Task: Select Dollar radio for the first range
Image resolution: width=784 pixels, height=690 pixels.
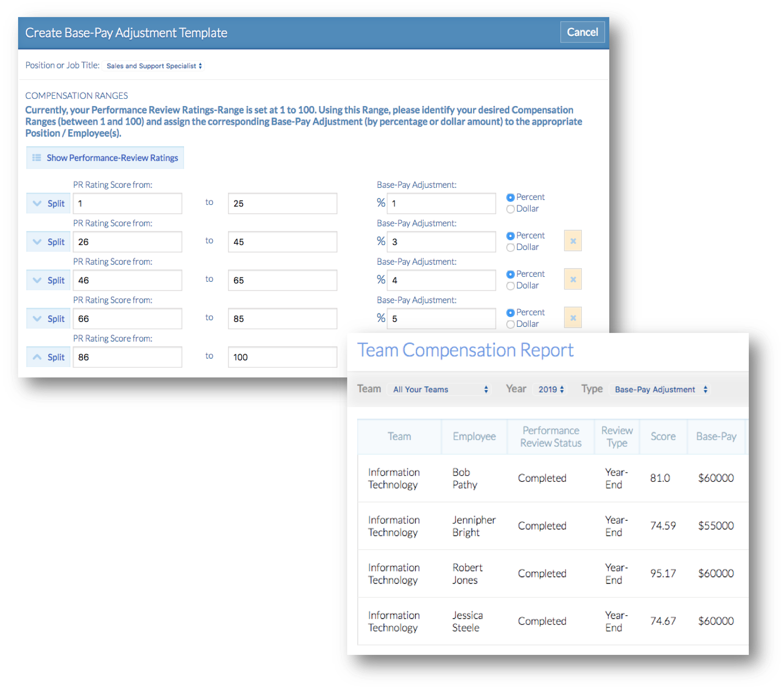Action: click(x=510, y=209)
